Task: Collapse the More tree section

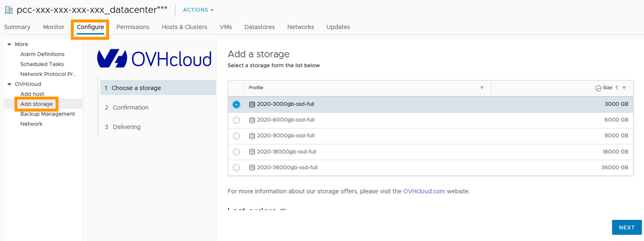Action: point(9,45)
